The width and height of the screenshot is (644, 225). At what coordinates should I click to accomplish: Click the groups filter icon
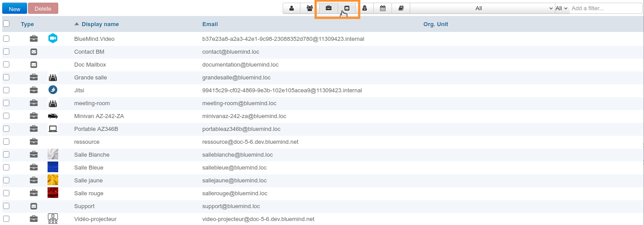click(x=310, y=8)
